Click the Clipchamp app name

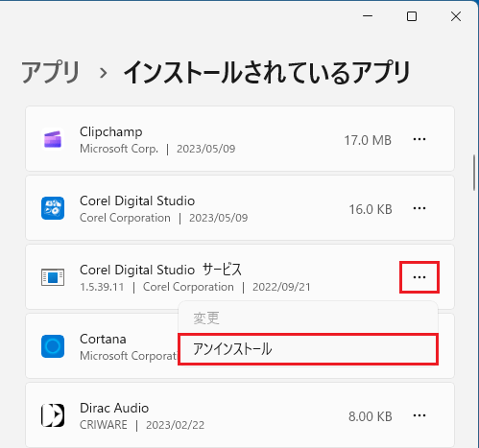[111, 131]
